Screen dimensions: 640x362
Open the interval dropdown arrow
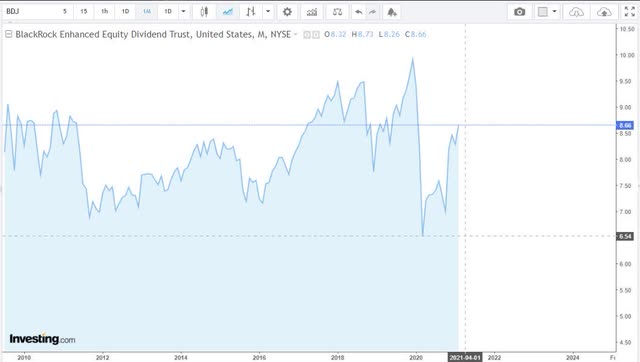(x=183, y=11)
